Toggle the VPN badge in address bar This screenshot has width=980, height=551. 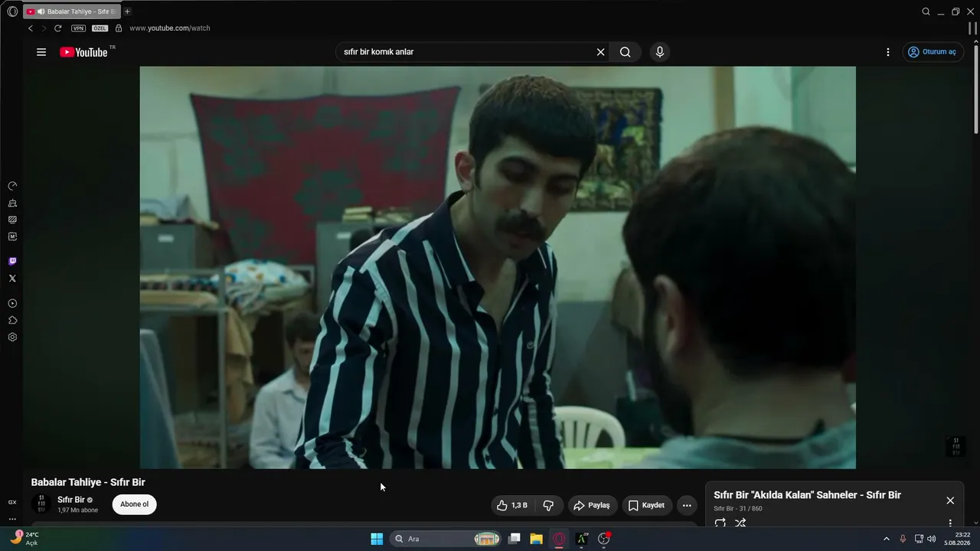(78, 28)
